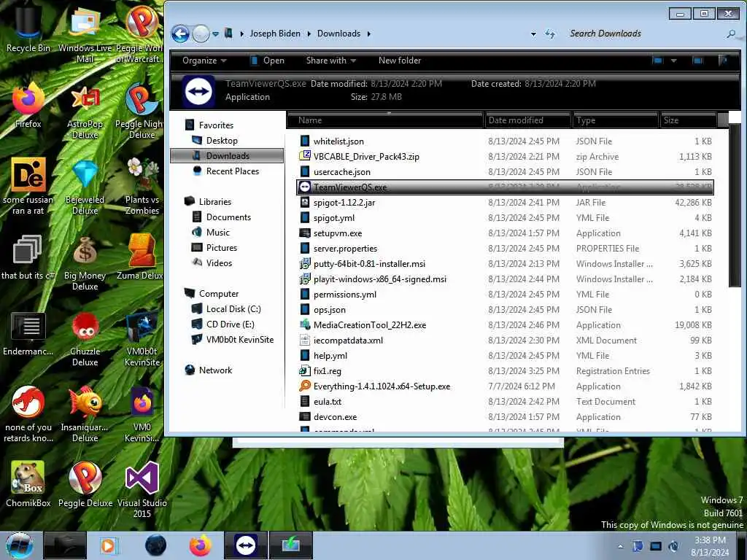Open the Share with dropdown
This screenshot has height=560, width=747.
[x=331, y=61]
